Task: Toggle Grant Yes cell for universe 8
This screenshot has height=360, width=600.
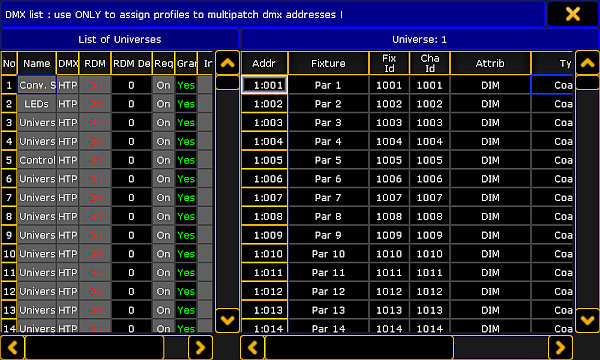Action: 186,216
